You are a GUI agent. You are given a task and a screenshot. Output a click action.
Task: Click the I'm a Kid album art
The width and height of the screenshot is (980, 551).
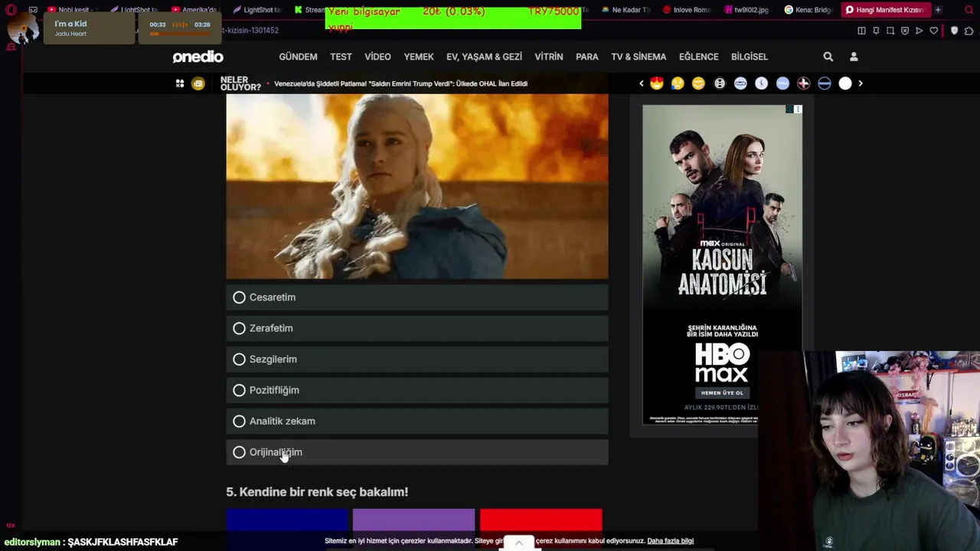pos(23,28)
